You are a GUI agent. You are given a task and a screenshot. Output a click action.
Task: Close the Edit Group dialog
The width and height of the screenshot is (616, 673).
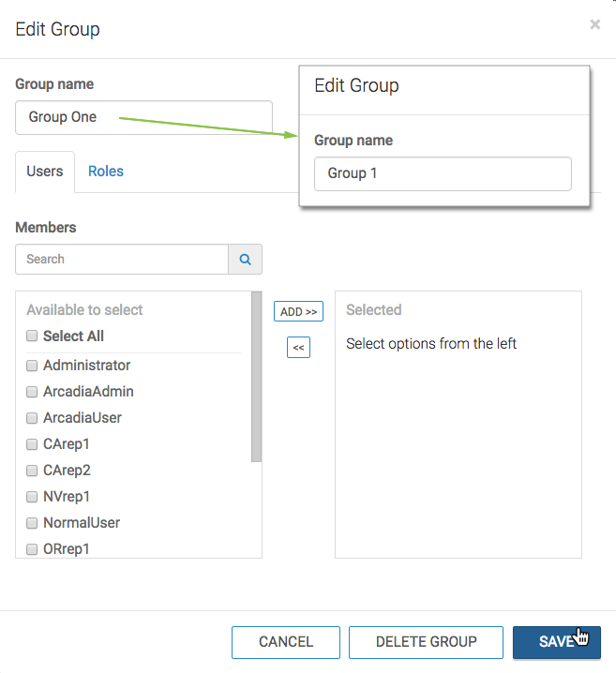[594, 25]
